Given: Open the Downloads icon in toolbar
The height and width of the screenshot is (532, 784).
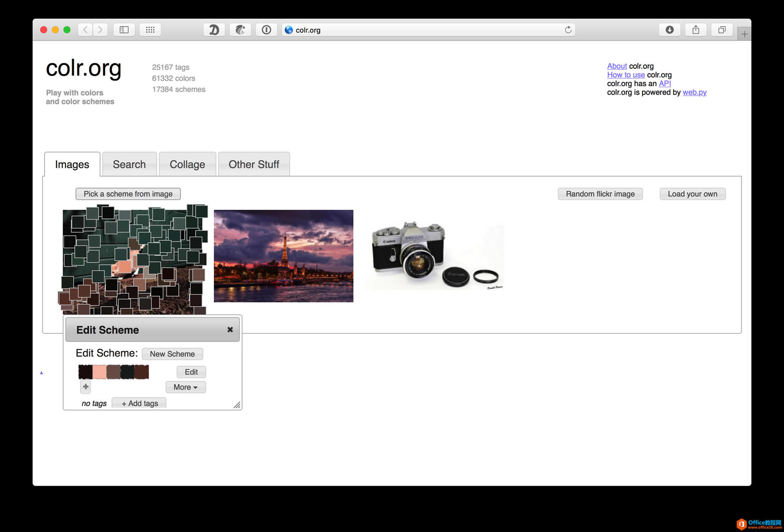Looking at the screenshot, I should 669,30.
